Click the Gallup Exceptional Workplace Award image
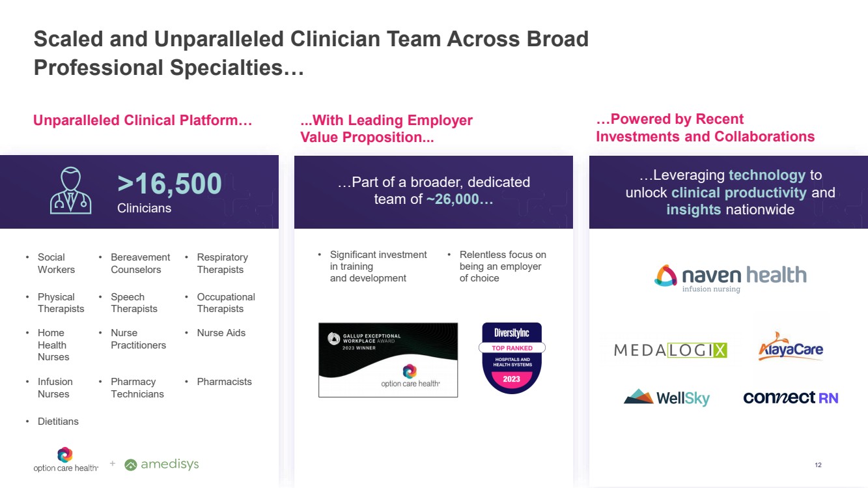Screen dimensions: 868x488 click(388, 360)
